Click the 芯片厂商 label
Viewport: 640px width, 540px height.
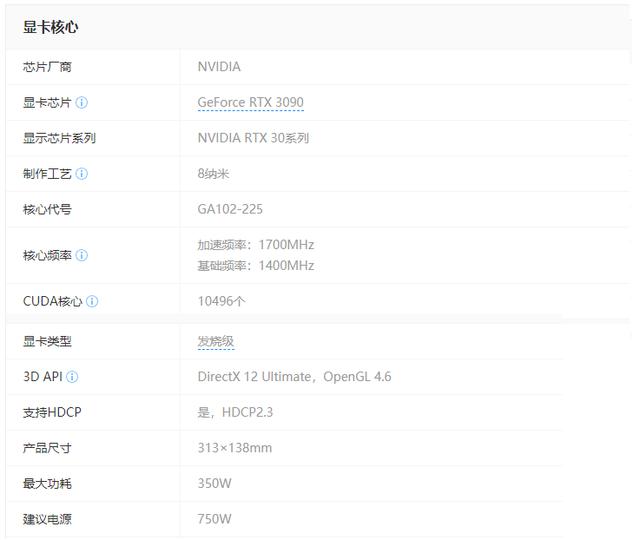[x=47, y=67]
